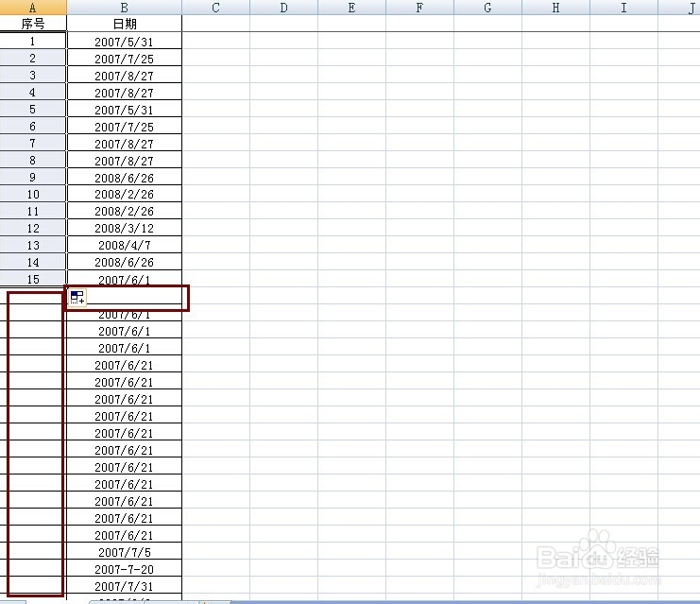Select serial number cell 10
The height and width of the screenshot is (604, 700).
coord(33,194)
